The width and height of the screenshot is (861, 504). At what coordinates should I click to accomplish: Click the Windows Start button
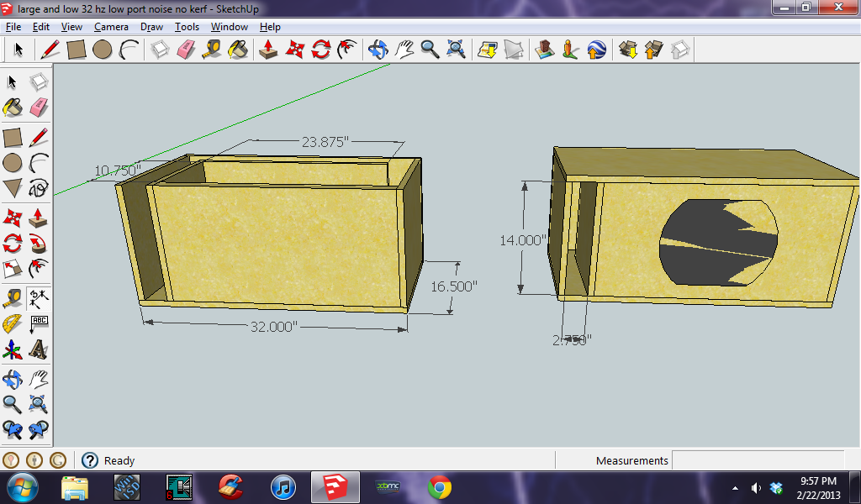[x=23, y=487]
